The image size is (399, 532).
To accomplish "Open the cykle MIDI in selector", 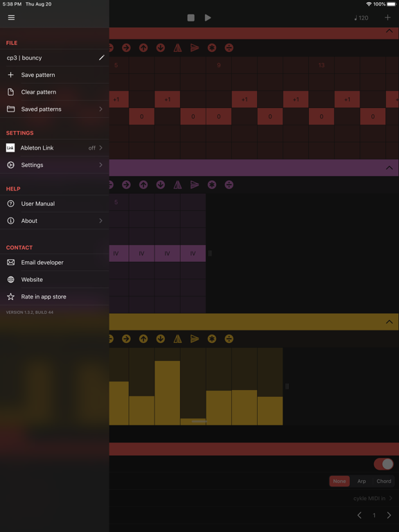I will (x=373, y=499).
